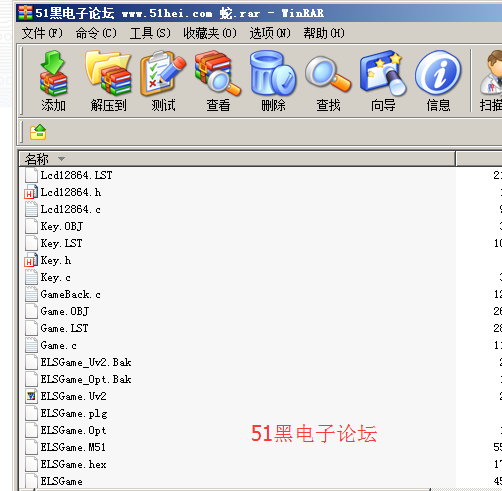Screen dimensions: 502x491
Task: Click the ELSGame.hex file icon
Action: (x=31, y=464)
